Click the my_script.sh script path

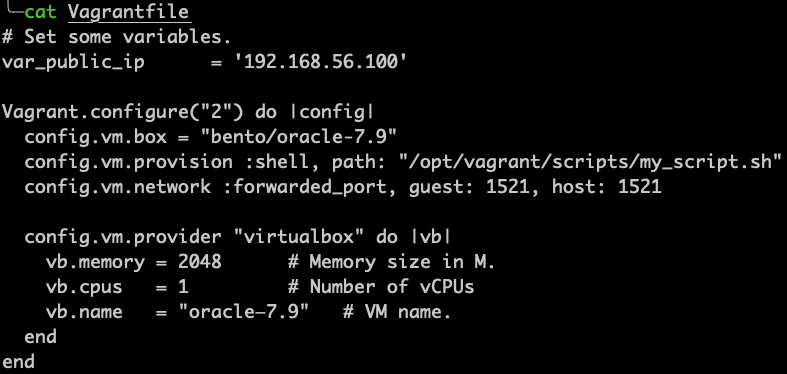coord(590,162)
